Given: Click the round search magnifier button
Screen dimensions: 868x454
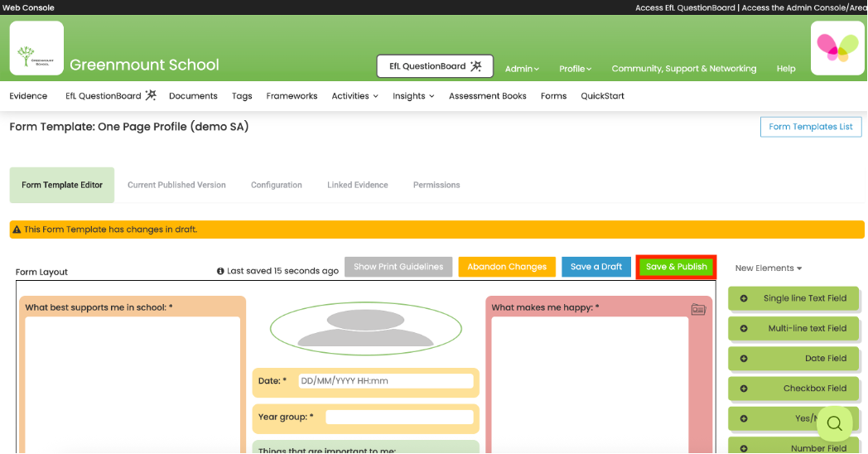Looking at the screenshot, I should point(834,424).
